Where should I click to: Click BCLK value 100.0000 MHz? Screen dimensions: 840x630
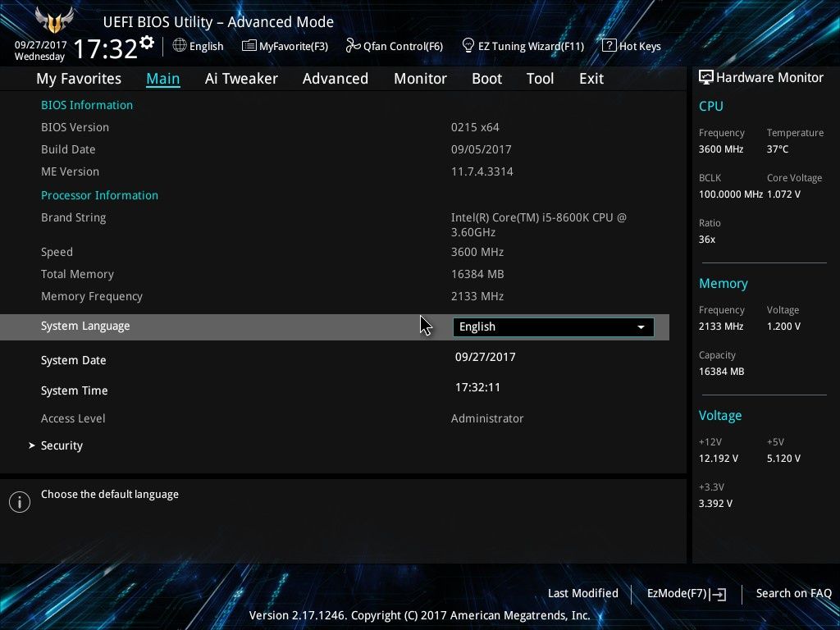731,194
